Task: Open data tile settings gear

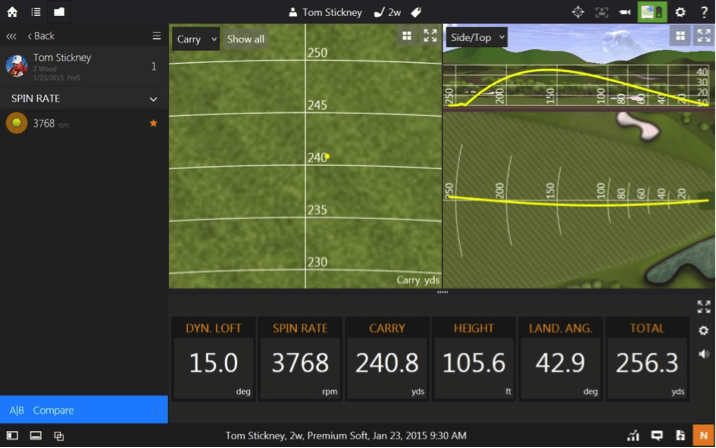Action: click(704, 331)
